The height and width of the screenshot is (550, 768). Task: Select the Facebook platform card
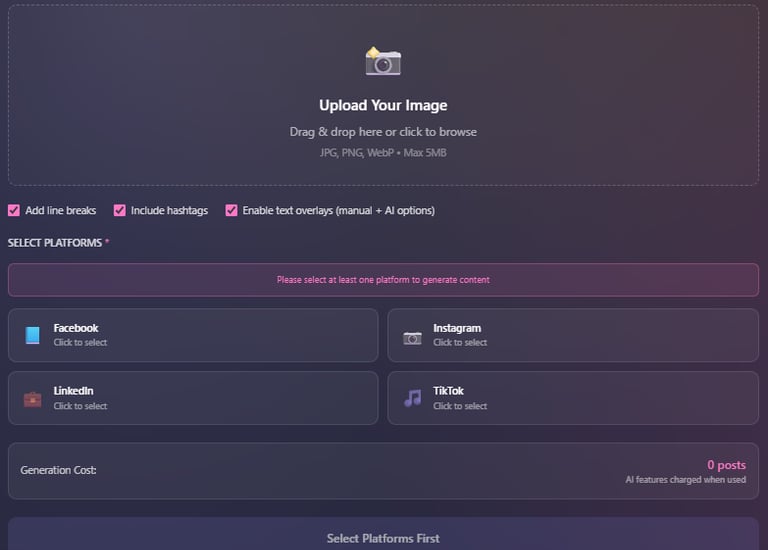coord(193,335)
